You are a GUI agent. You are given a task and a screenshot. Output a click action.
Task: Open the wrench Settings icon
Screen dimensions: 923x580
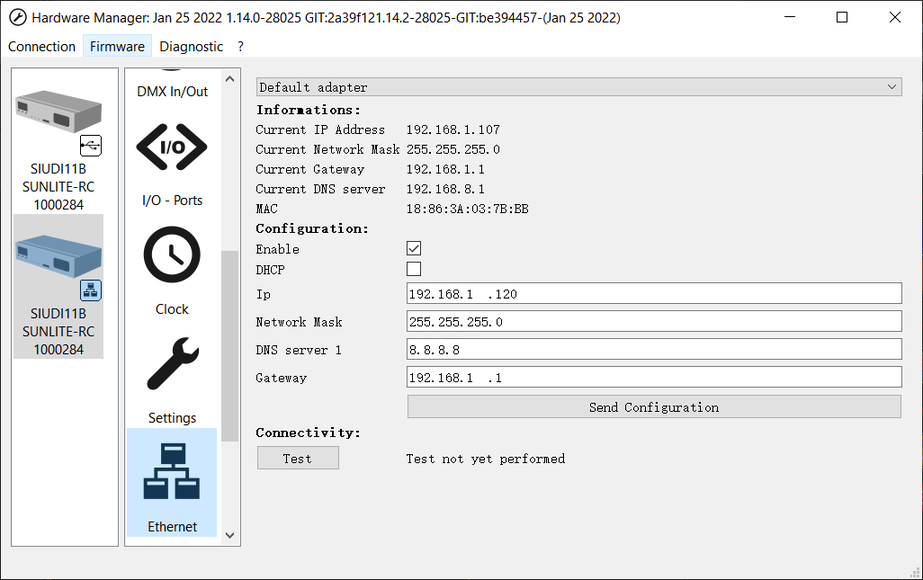(171, 364)
